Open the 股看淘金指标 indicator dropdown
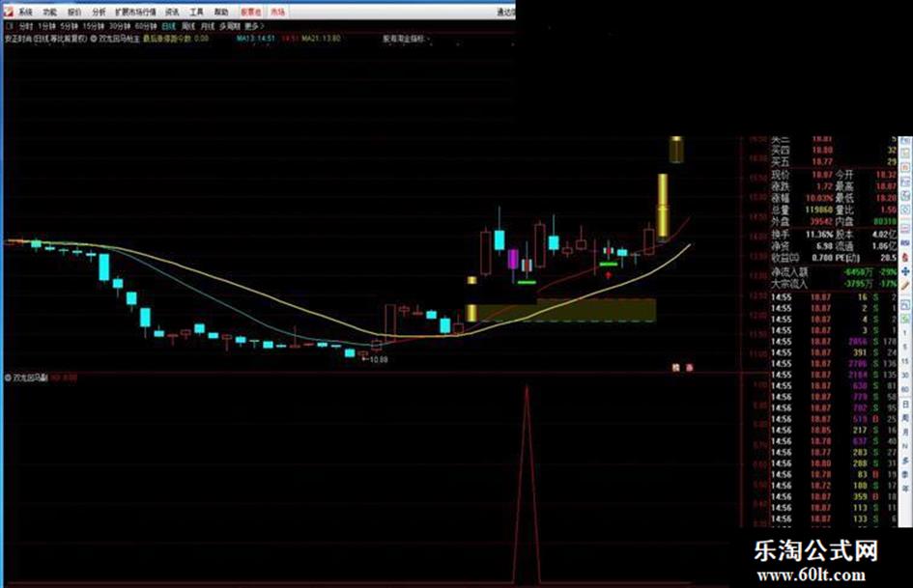 (405, 39)
